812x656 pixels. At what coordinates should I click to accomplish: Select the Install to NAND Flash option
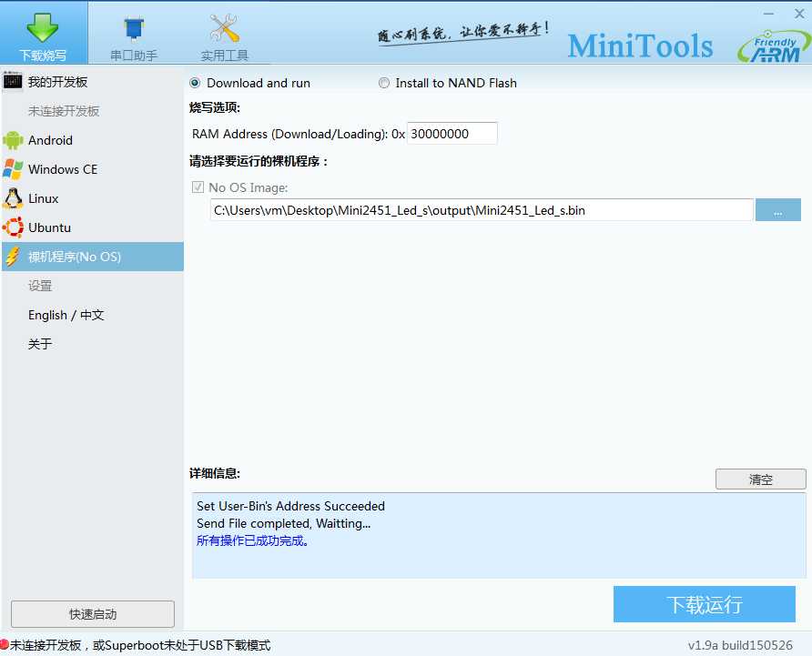click(384, 83)
